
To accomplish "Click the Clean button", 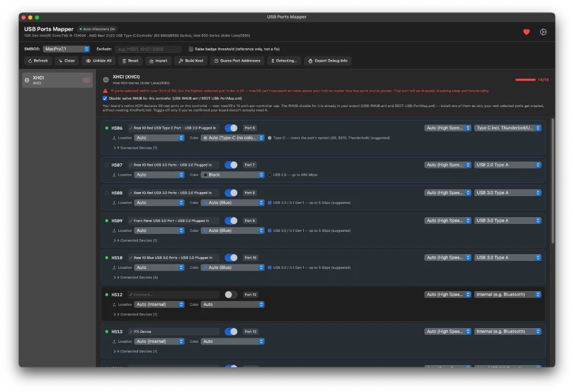I will point(67,60).
